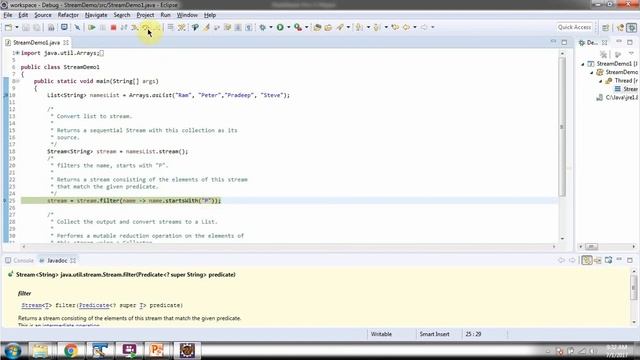Click the Step Into icon

134,27
